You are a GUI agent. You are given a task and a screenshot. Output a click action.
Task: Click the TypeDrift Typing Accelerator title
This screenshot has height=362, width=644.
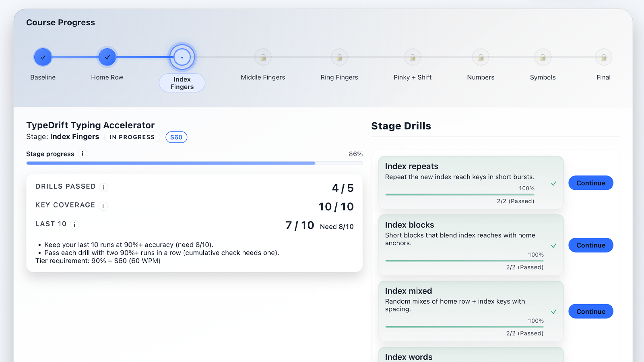(x=90, y=125)
